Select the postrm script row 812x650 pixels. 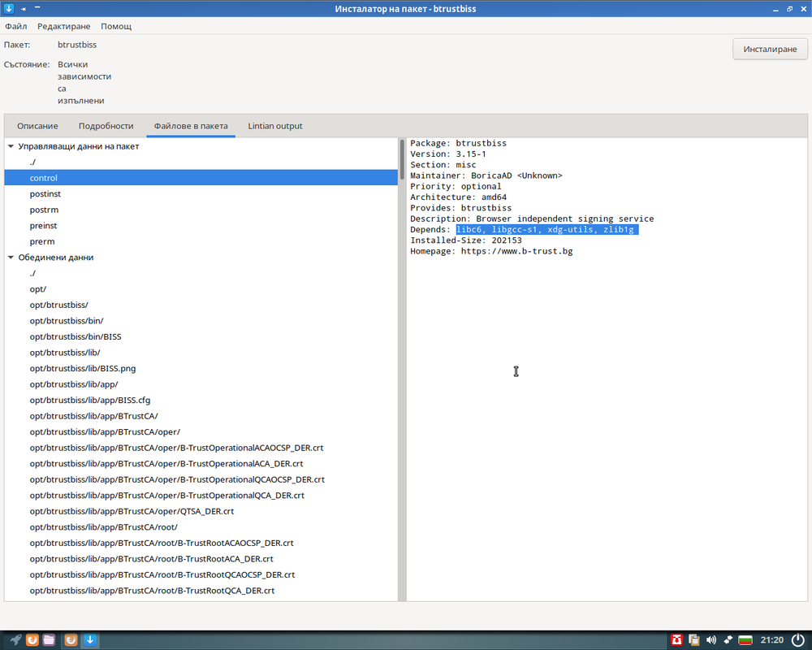[201, 210]
